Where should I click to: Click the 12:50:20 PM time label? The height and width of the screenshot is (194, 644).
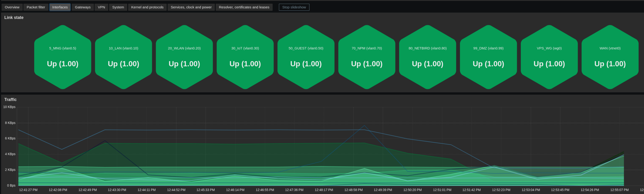click(413, 190)
